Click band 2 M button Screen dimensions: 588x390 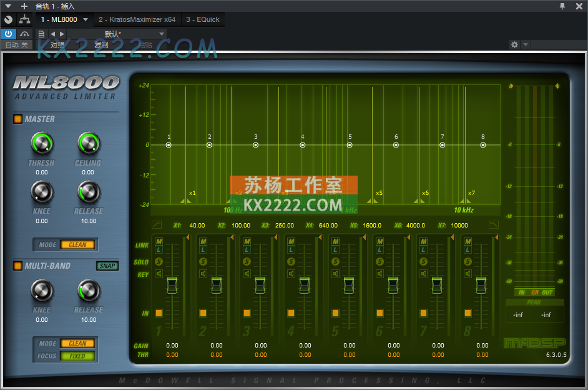click(x=203, y=241)
